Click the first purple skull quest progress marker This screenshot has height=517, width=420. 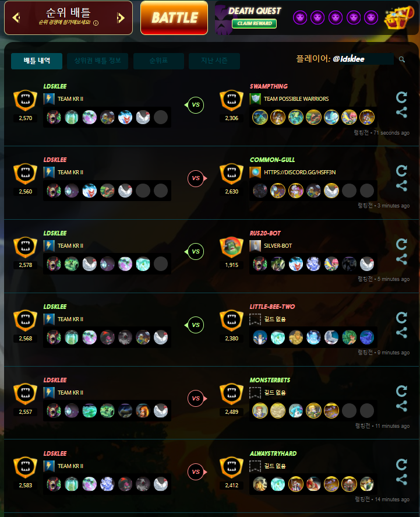300,17
